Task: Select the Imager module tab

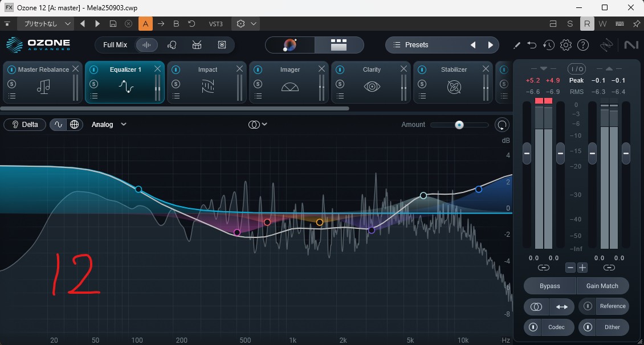Action: (289, 82)
